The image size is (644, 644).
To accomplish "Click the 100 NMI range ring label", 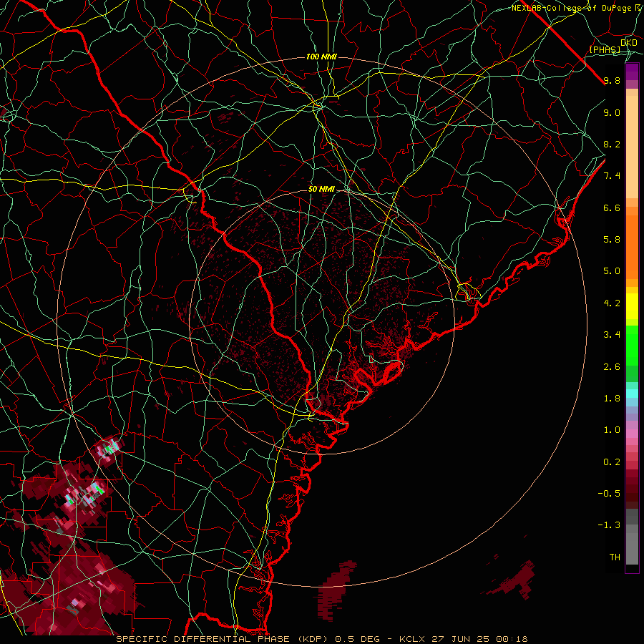I will [x=321, y=57].
